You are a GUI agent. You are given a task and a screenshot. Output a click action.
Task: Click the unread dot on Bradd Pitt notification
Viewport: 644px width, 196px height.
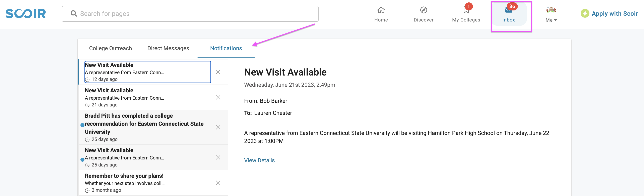[x=82, y=125]
